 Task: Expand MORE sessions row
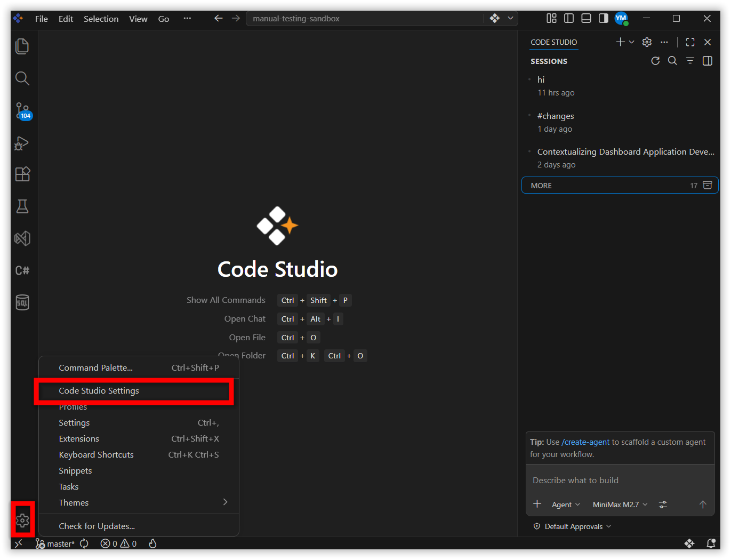click(620, 185)
